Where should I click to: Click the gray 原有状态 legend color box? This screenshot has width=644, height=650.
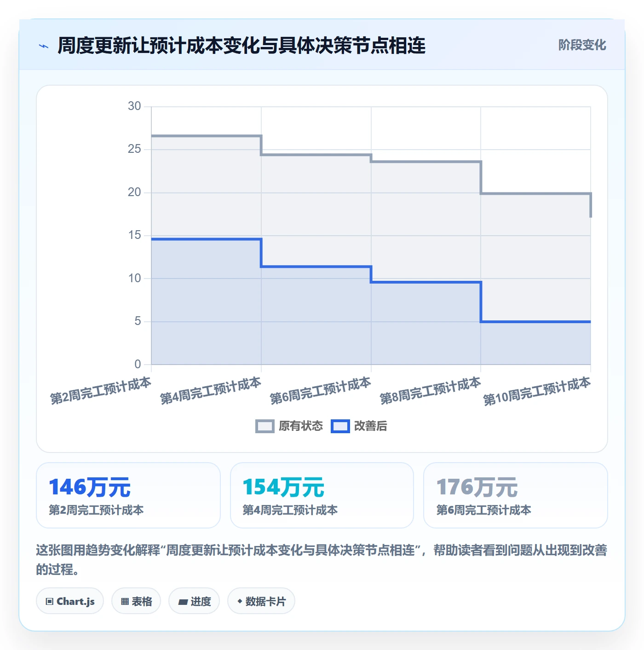[x=265, y=426]
